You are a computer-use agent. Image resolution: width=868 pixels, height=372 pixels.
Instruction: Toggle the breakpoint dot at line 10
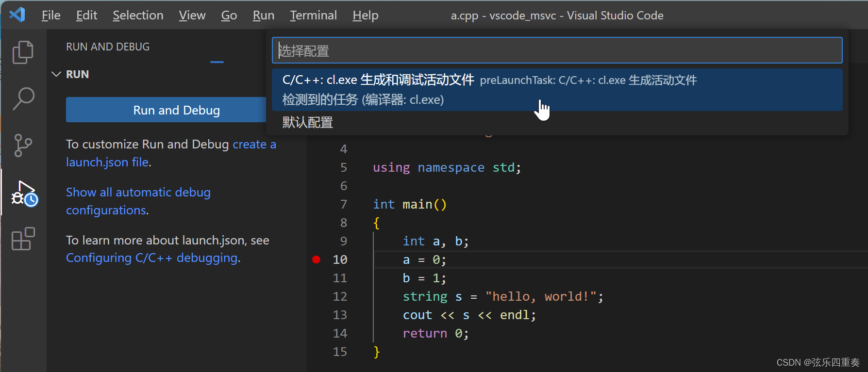pos(316,259)
